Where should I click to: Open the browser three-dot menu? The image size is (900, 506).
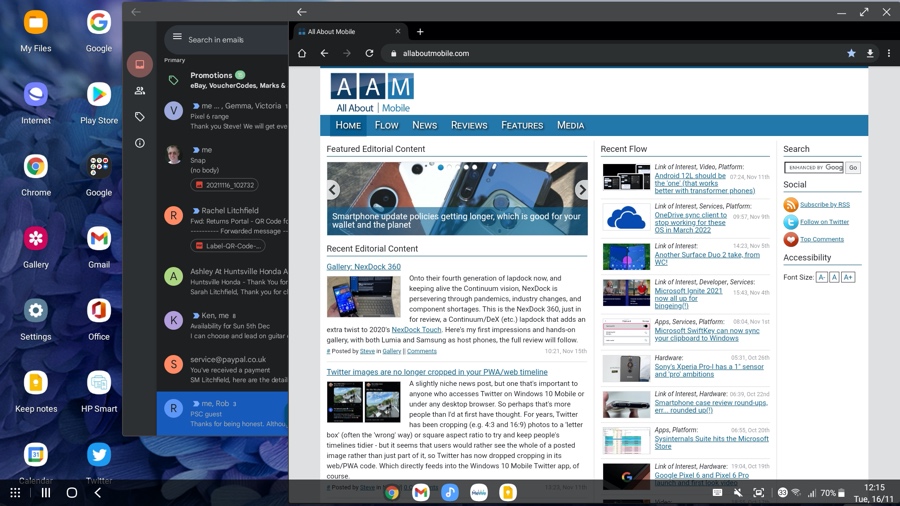pyautogui.click(x=889, y=53)
